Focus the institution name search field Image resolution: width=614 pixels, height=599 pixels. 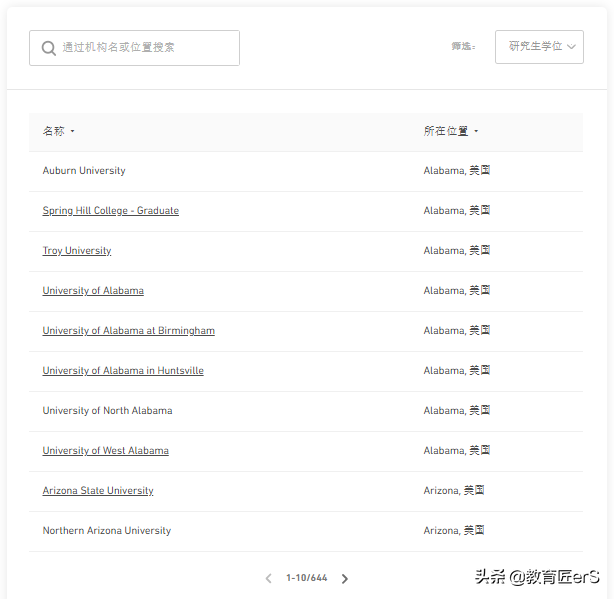point(134,48)
